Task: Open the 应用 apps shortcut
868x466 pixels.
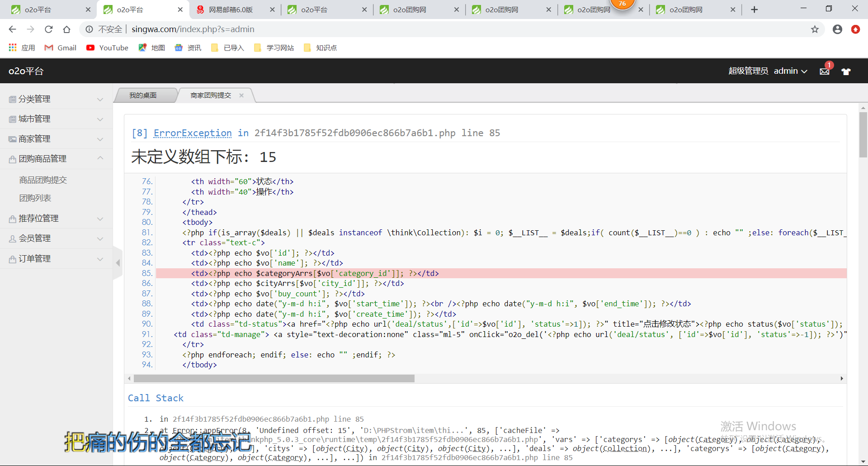Action: pos(22,48)
